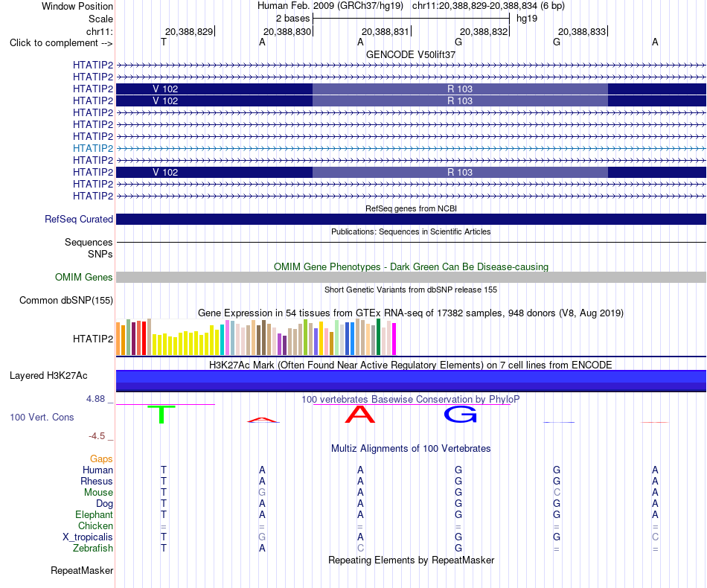
Task: Click the Window Position label
Action: pyautogui.click(x=77, y=6)
